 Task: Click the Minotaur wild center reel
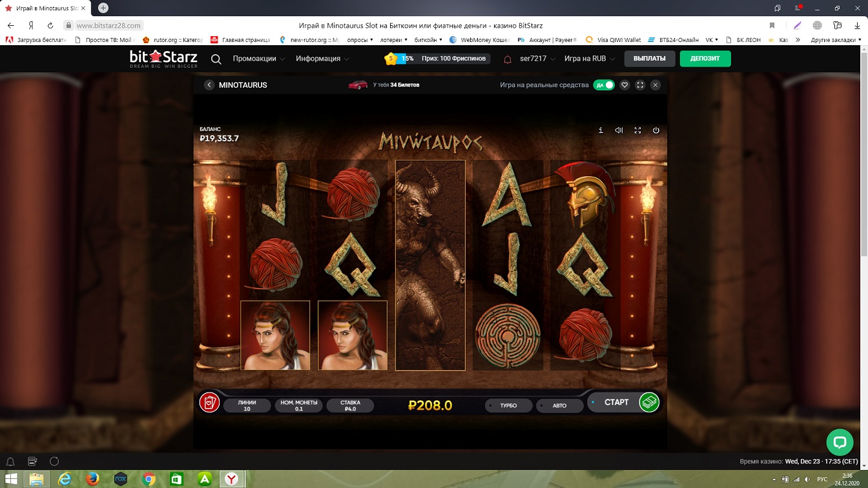tap(430, 265)
